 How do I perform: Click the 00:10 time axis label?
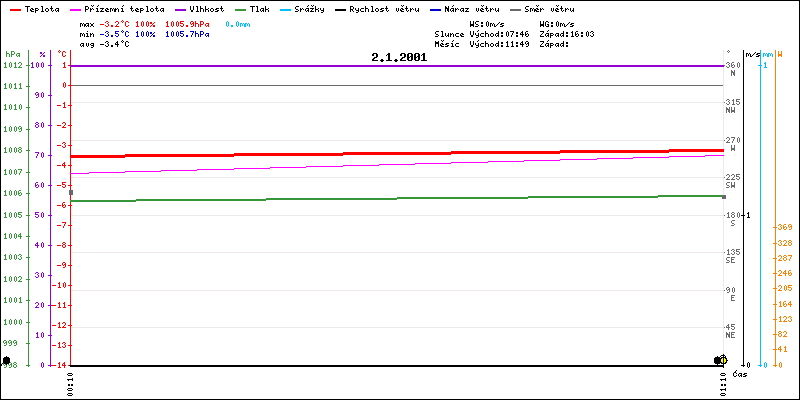tap(71, 382)
